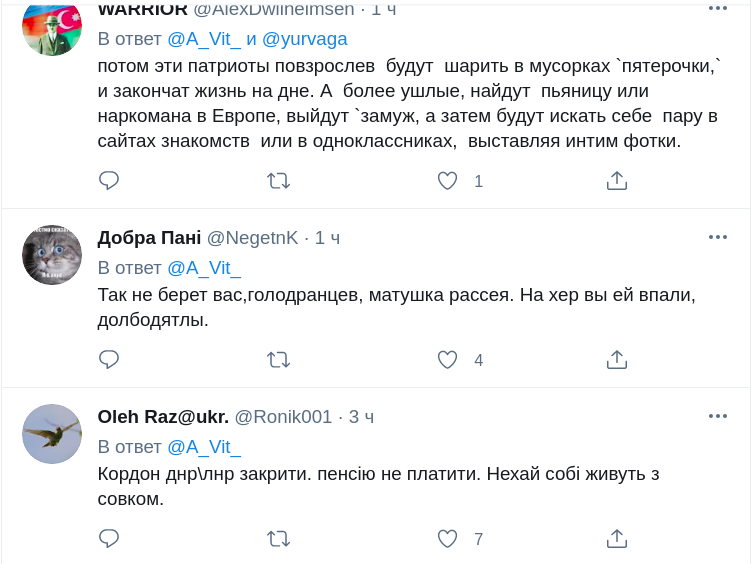Open more options for WARRIOR tweet

click(718, 8)
